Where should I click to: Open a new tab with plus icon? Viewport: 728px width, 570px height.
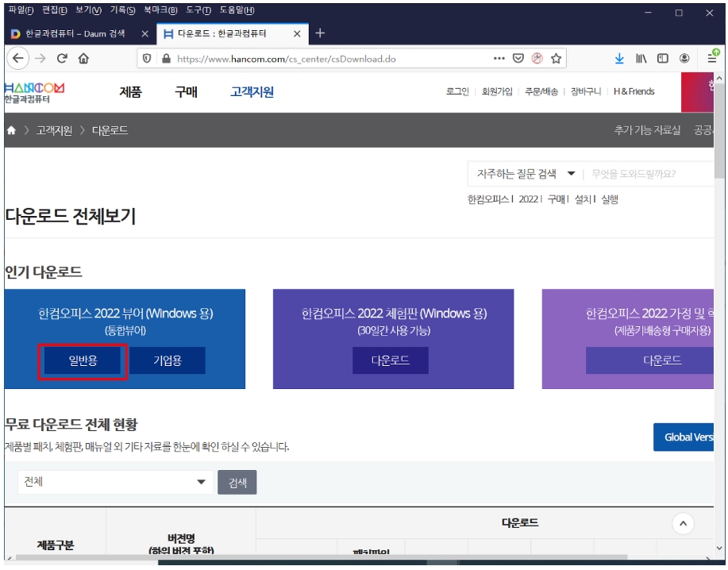pyautogui.click(x=320, y=33)
